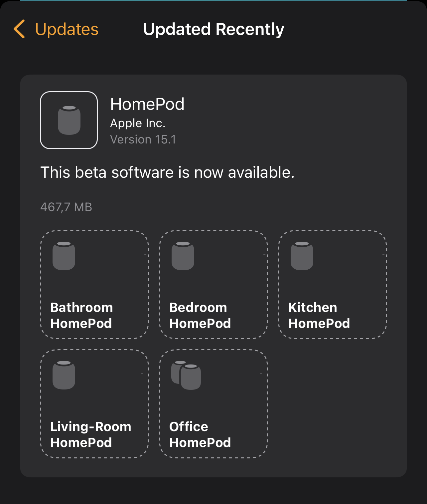427x504 pixels.
Task: Click the Bedroom HomePod speaker icon
Action: 183,256
